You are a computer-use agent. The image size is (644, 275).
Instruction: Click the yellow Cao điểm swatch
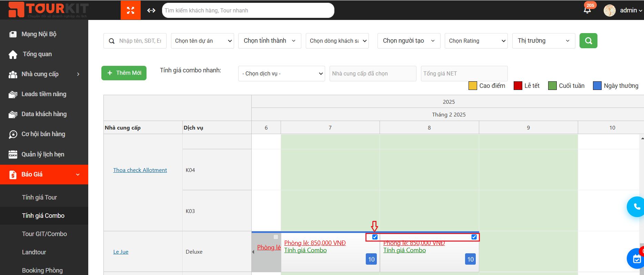[x=473, y=86]
